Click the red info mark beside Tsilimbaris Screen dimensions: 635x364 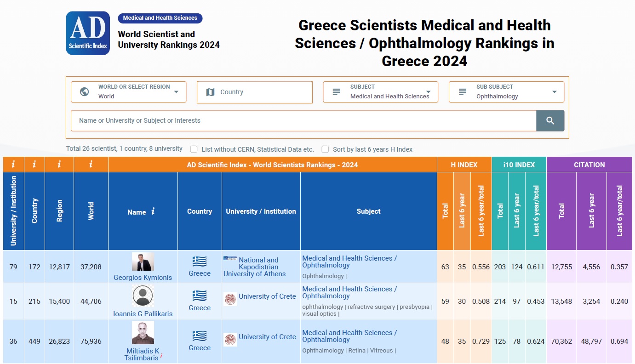click(161, 356)
